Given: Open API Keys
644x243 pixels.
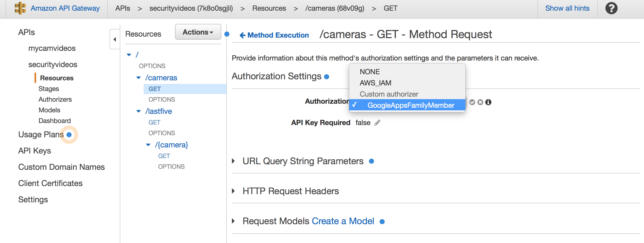Looking at the screenshot, I should click(x=35, y=151).
